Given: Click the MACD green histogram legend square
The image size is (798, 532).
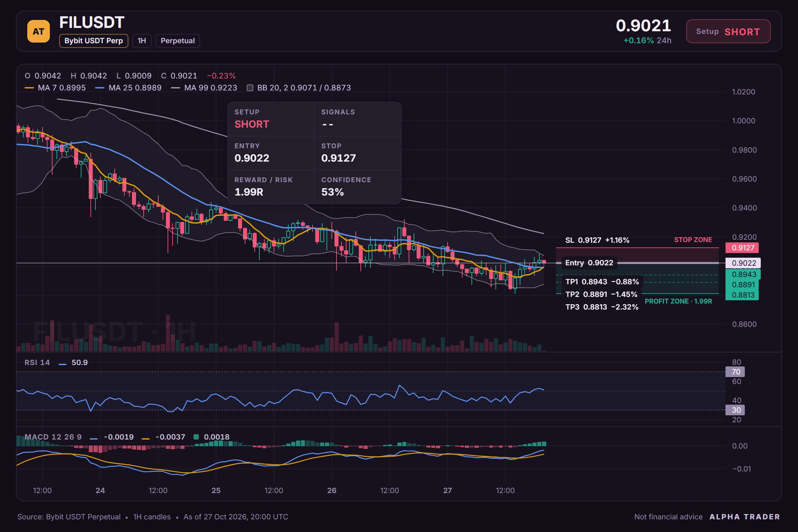Looking at the screenshot, I should tap(196, 437).
